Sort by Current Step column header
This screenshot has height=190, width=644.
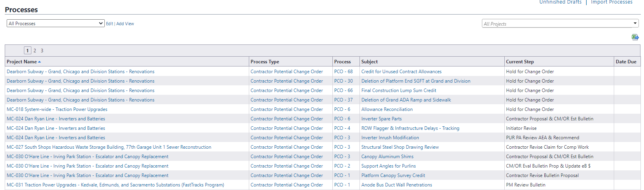click(x=520, y=62)
